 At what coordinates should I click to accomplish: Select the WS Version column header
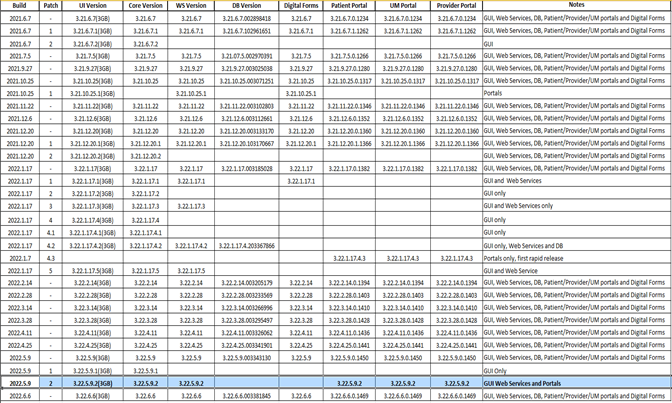[190, 5]
